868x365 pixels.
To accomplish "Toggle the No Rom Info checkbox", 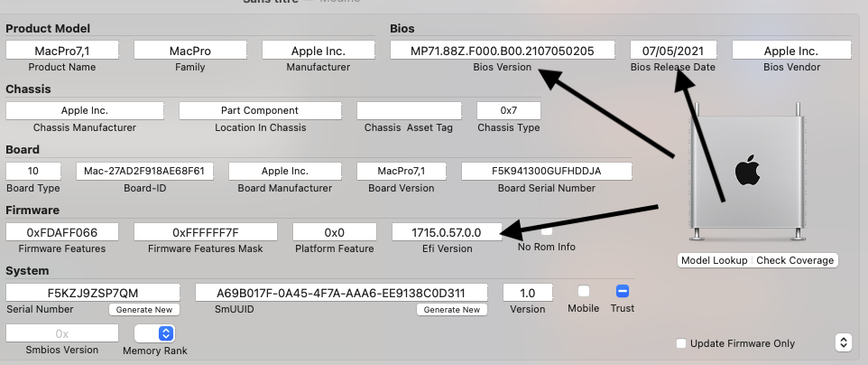I will click(547, 231).
